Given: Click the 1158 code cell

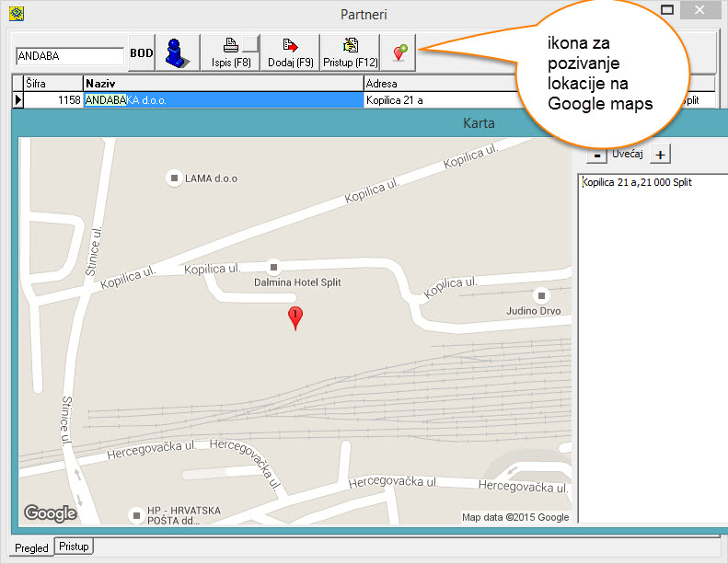Looking at the screenshot, I should tap(53, 99).
